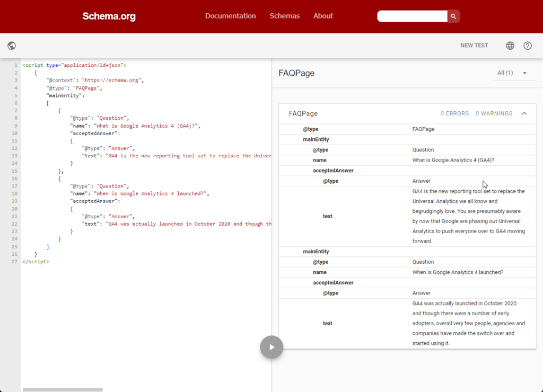Screen dimensions: 543x392
Task: Open language globe icon near help
Action: (x=510, y=46)
